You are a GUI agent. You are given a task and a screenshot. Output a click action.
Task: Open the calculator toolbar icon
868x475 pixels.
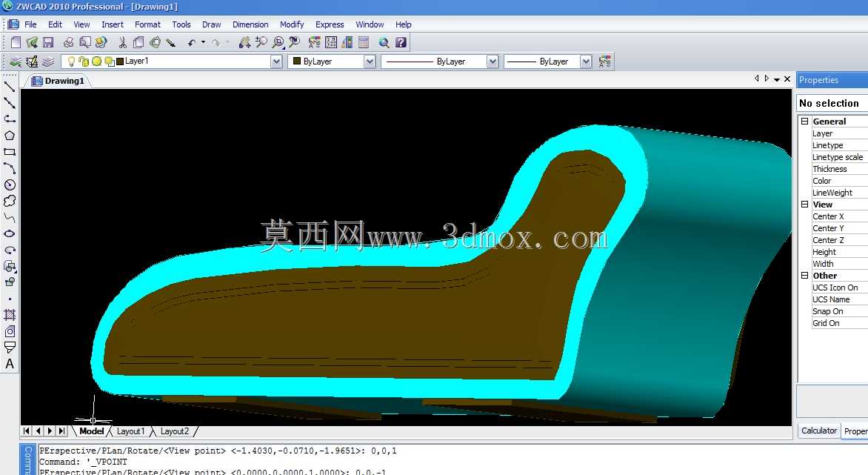click(364, 43)
